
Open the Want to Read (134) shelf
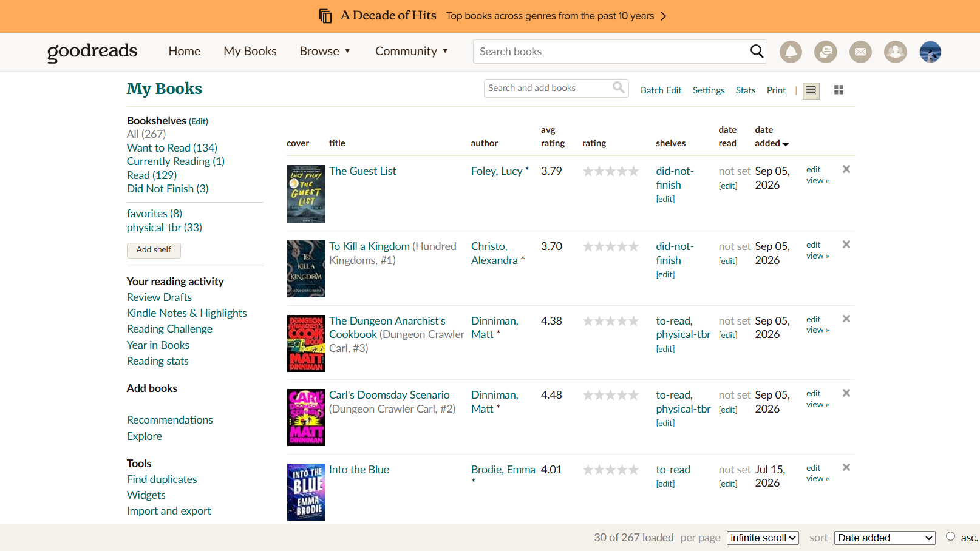pos(172,148)
